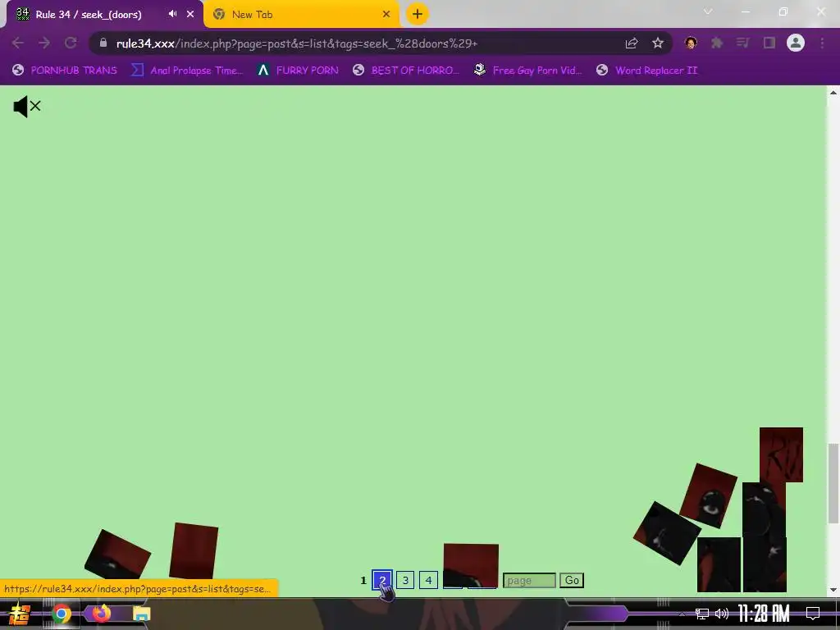Go back with the back arrow
This screenshot has height=630, width=840.
(18, 43)
